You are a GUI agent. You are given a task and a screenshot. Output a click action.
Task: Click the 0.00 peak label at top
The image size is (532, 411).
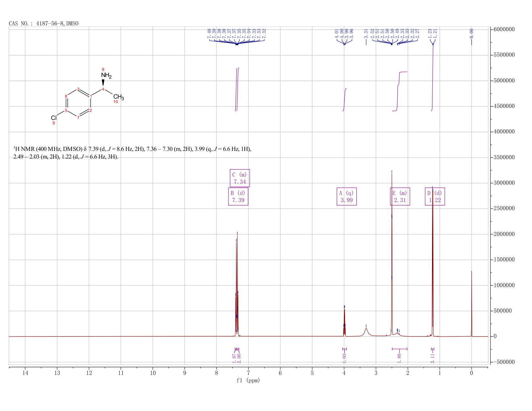pos(471,33)
